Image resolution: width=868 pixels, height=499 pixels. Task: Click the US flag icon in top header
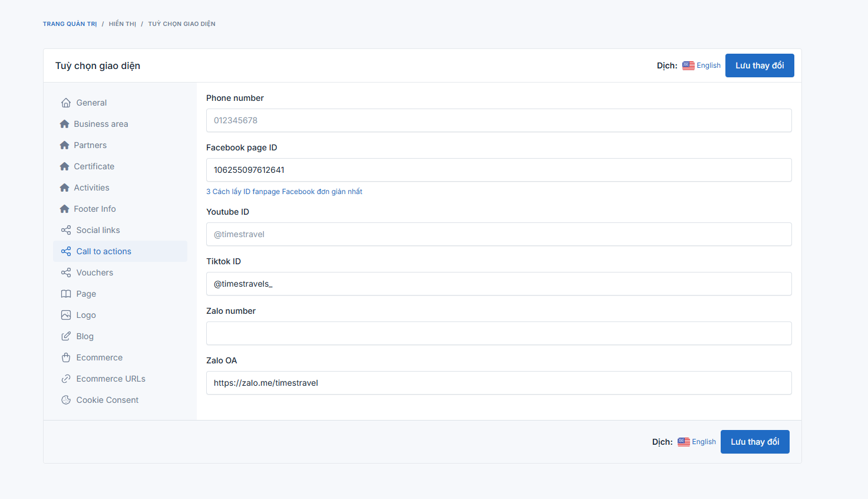point(688,65)
